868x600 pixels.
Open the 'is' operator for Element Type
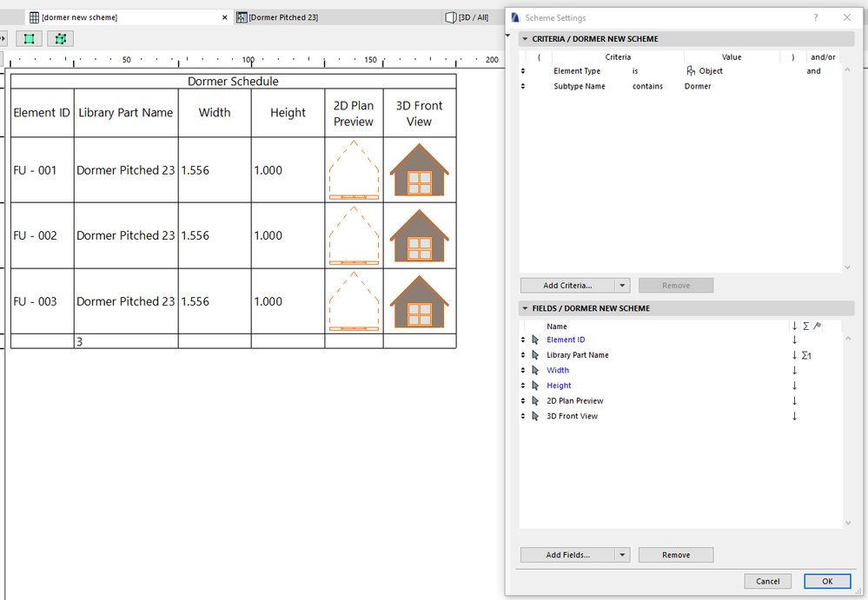click(x=635, y=71)
